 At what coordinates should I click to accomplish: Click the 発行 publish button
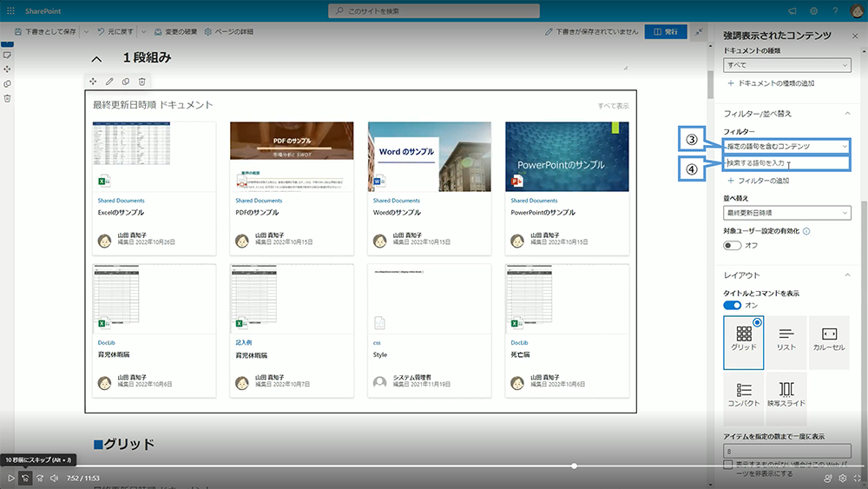[x=666, y=31]
